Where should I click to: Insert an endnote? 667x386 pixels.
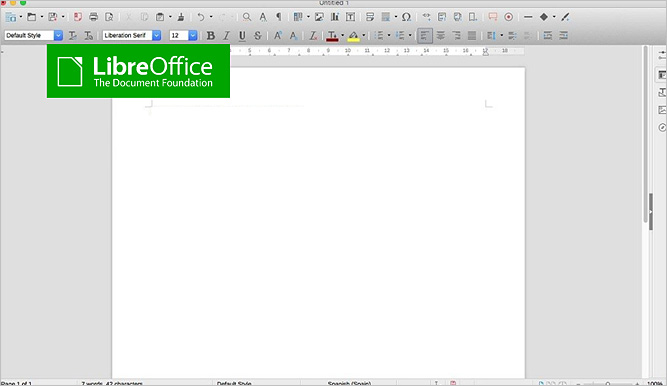(x=458, y=17)
